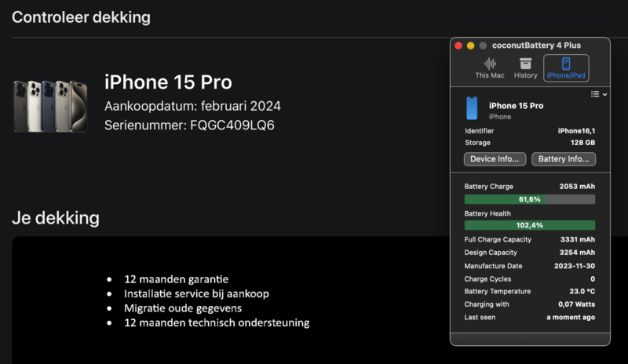Minimize coconutBattery with yellow button
This screenshot has height=364, width=628.
470,45
